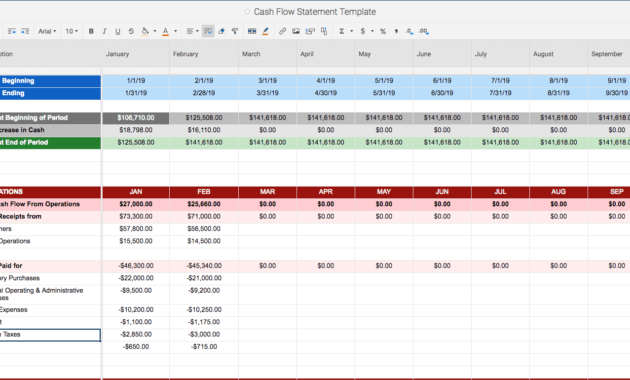Click the cell linking icon
Viewport: 630px width, 380px height.
[310, 31]
